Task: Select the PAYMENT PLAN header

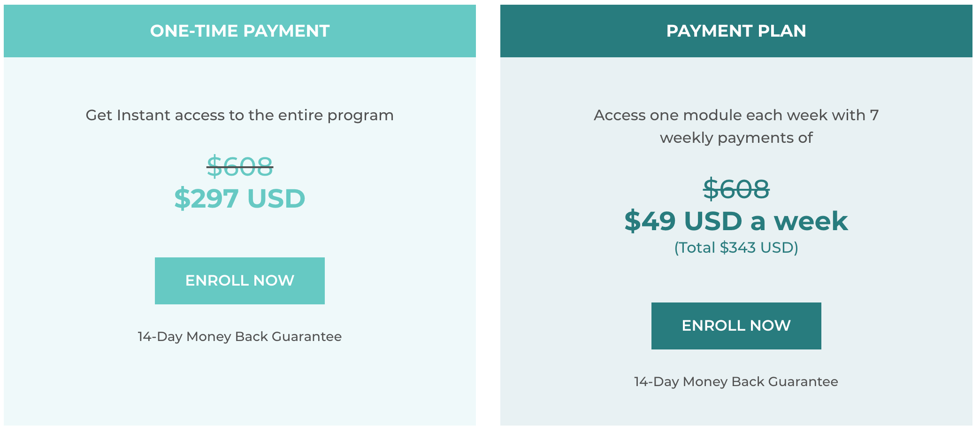Action: 736,31
